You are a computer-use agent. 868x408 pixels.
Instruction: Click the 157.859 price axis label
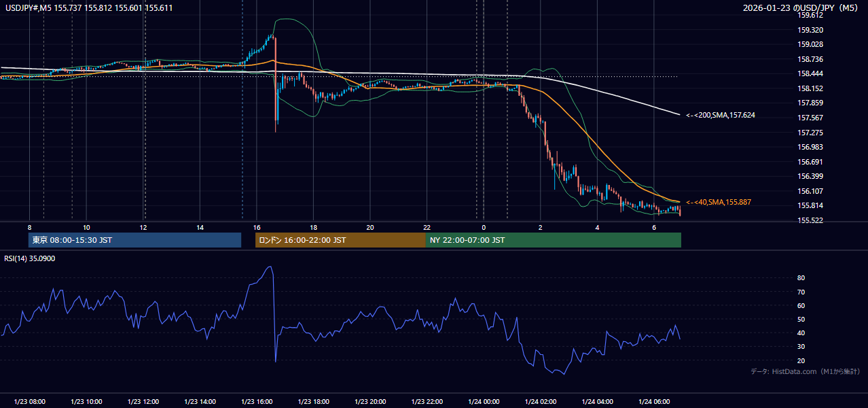tap(810, 103)
